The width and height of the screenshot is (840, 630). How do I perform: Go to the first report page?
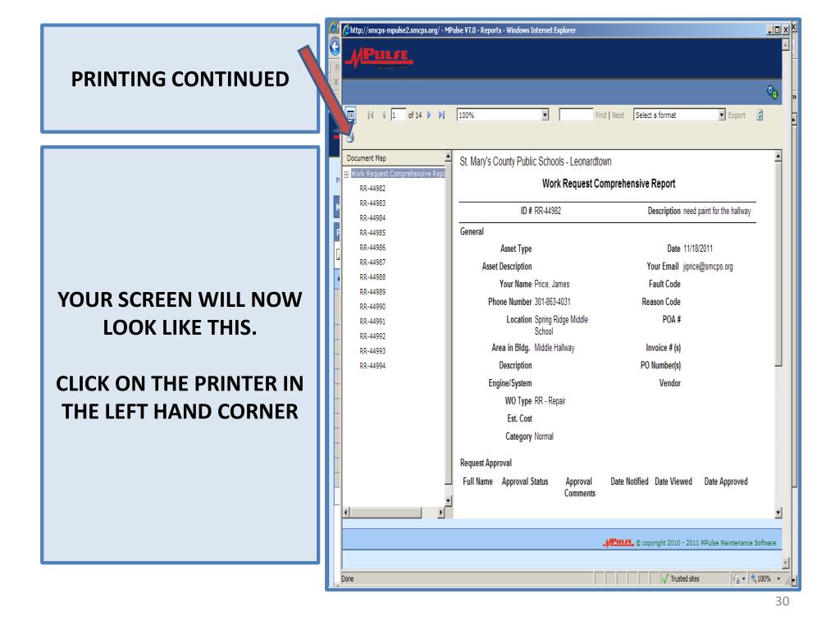[370, 115]
